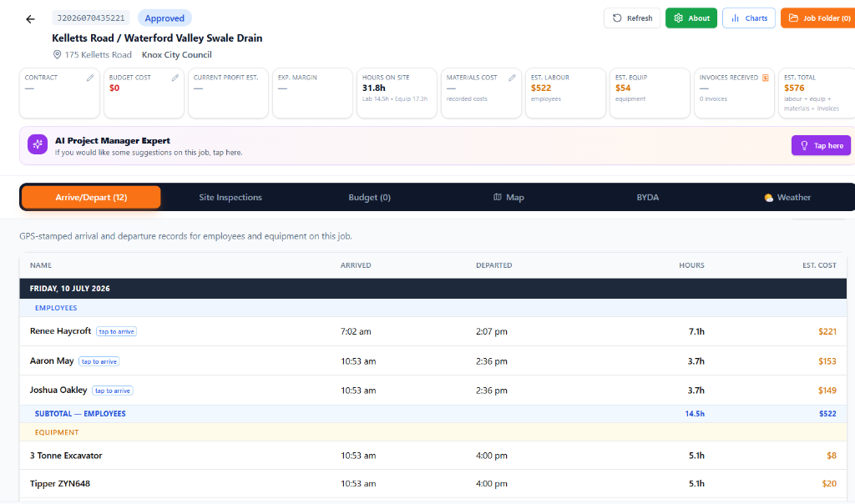Click the pencil icon on Contract card
This screenshot has width=855, height=504.
point(90,78)
